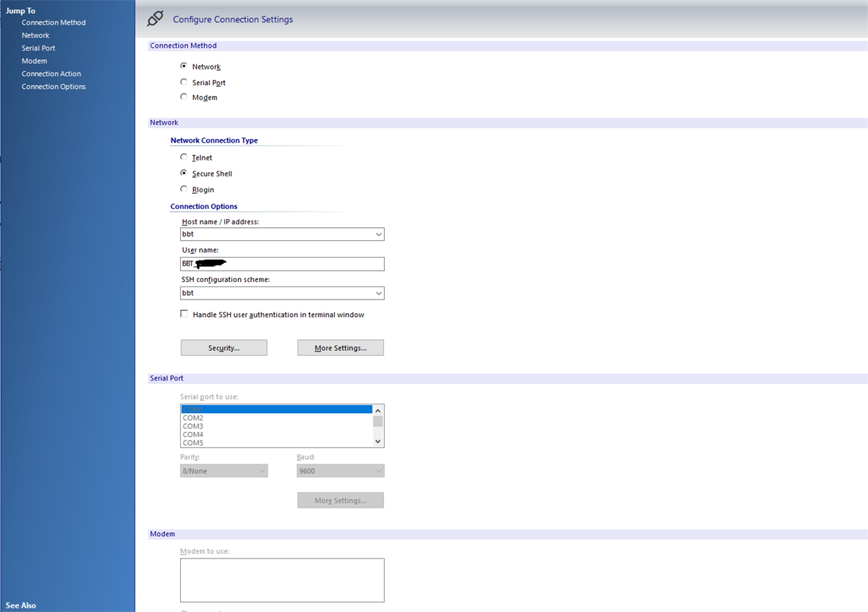Open the SSH configuration scheme dropdown

[x=378, y=292]
